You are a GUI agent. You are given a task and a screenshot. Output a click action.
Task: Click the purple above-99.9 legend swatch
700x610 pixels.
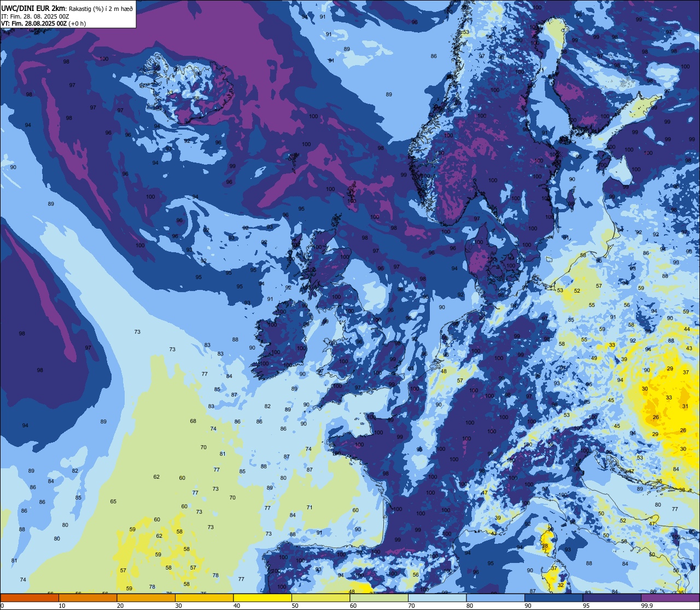click(x=670, y=597)
